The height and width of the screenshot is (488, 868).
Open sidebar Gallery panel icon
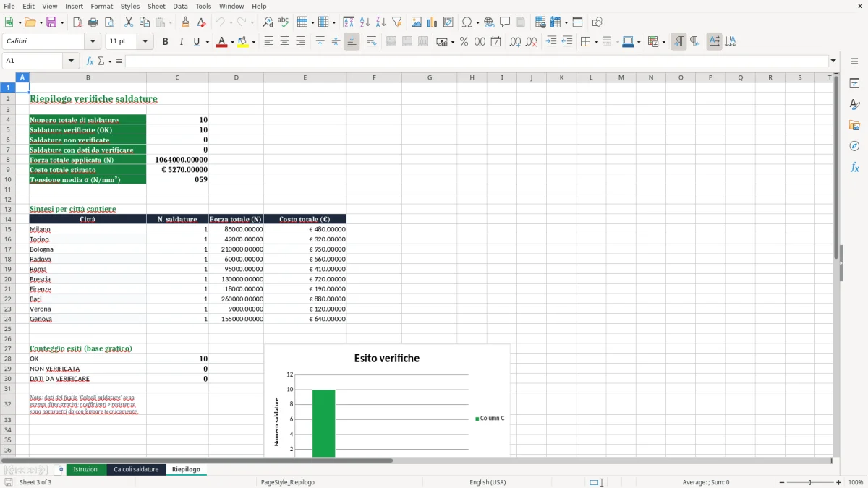point(854,126)
